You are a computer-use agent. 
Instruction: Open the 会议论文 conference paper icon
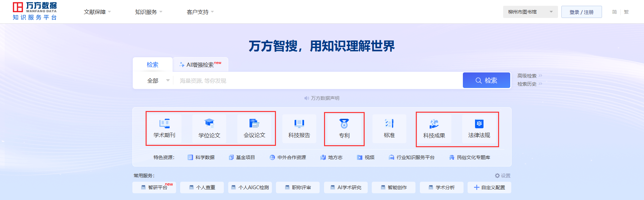click(254, 124)
